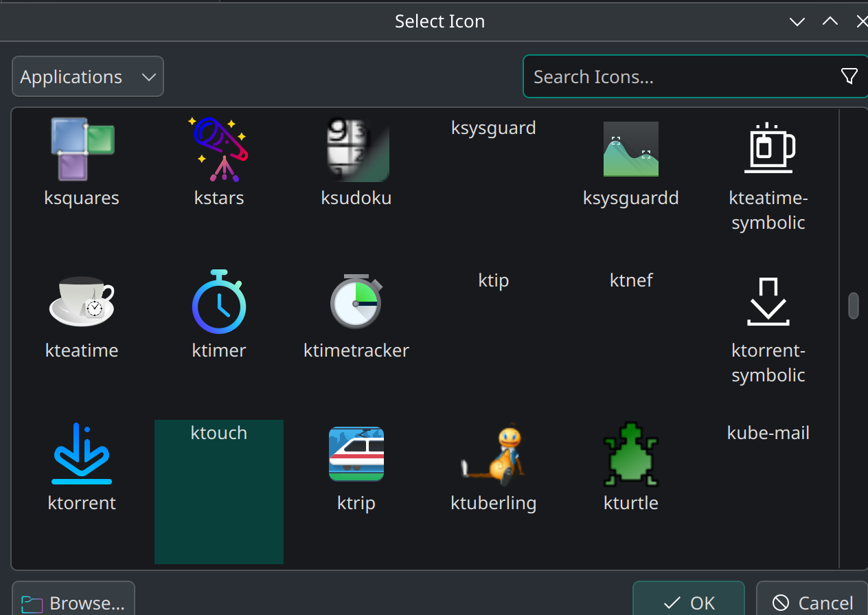Viewport: 868px width, 615px height.
Task: Choose the kturtle green turtle icon
Action: (630, 454)
